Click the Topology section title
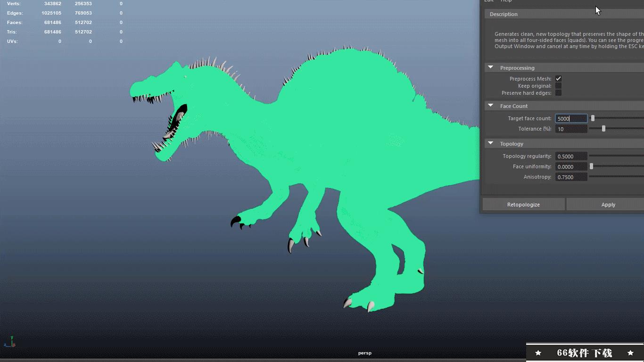Screen dimensions: 644x362 click(512, 144)
